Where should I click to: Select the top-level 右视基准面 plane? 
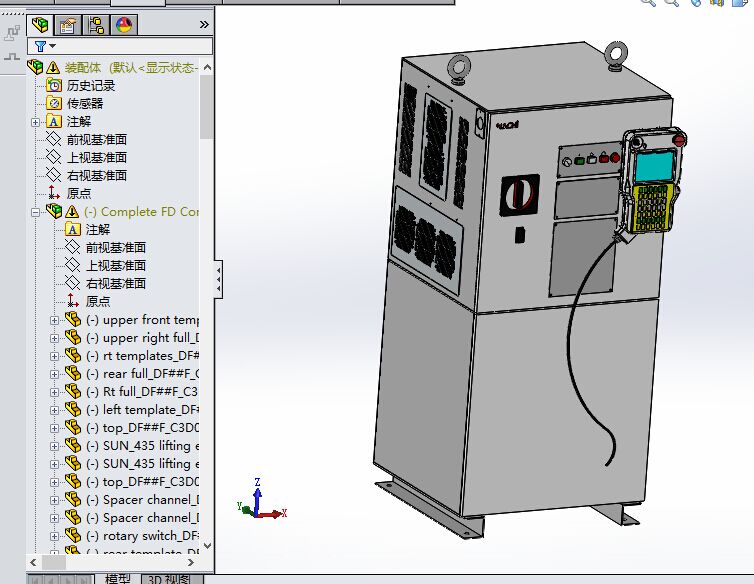click(x=97, y=175)
